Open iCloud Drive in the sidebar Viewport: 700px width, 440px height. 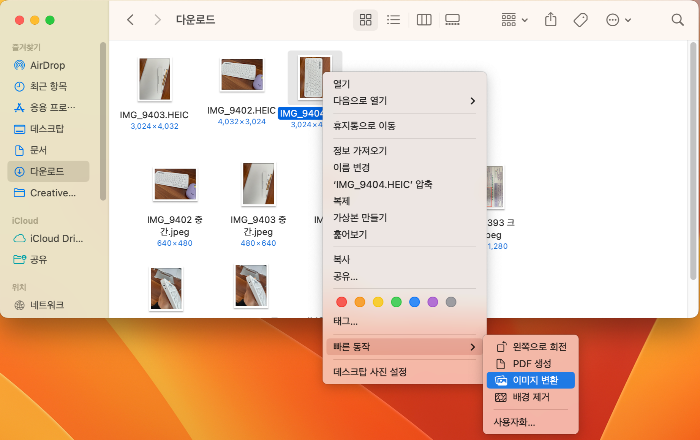[x=48, y=238]
